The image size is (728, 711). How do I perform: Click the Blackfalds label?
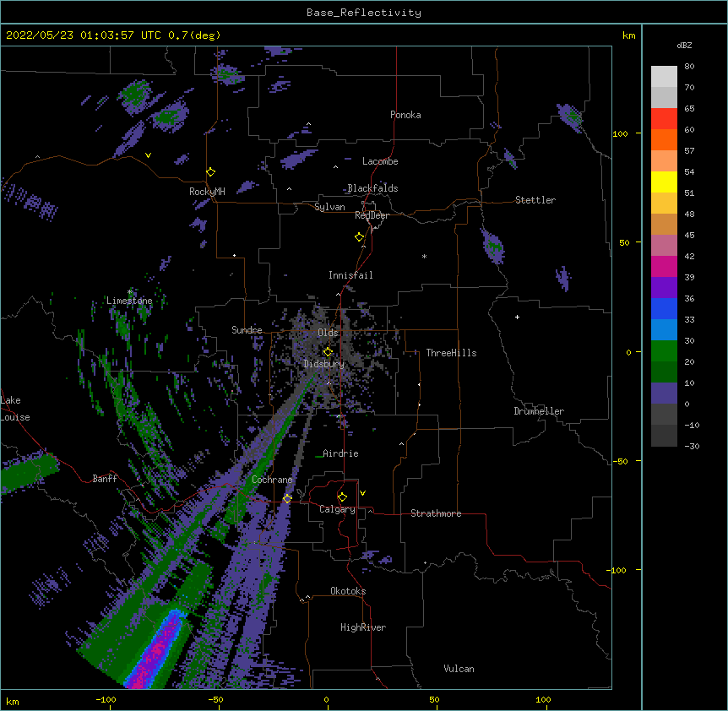click(372, 188)
